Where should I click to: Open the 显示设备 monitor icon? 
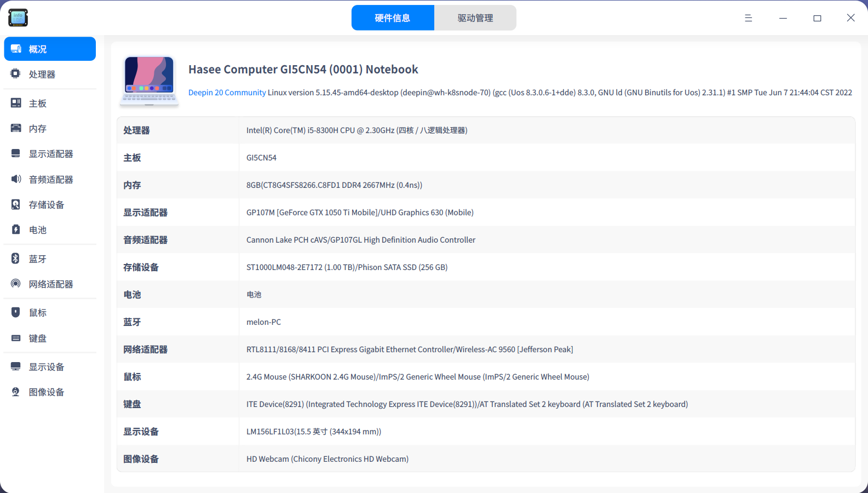point(16,366)
